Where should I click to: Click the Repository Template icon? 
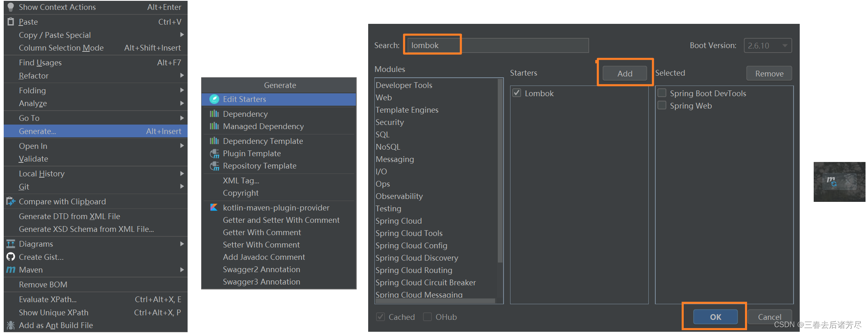coord(214,166)
